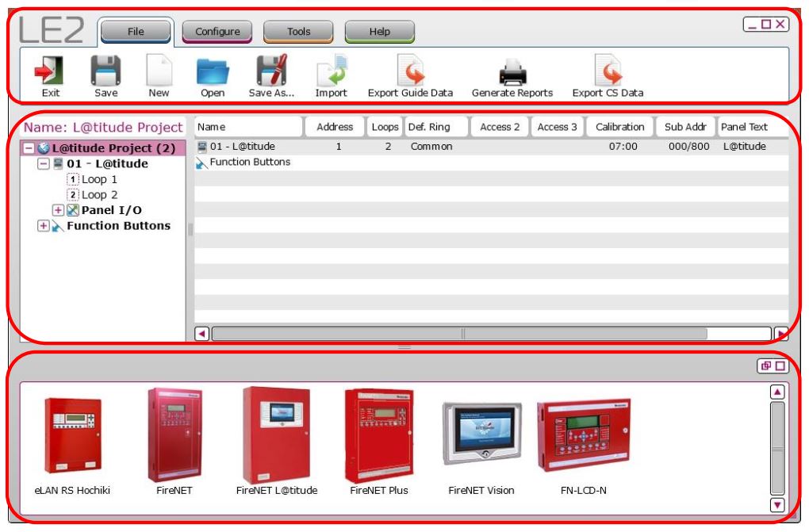
Task: Click the Loop 2 number icon
Action: coord(73,195)
